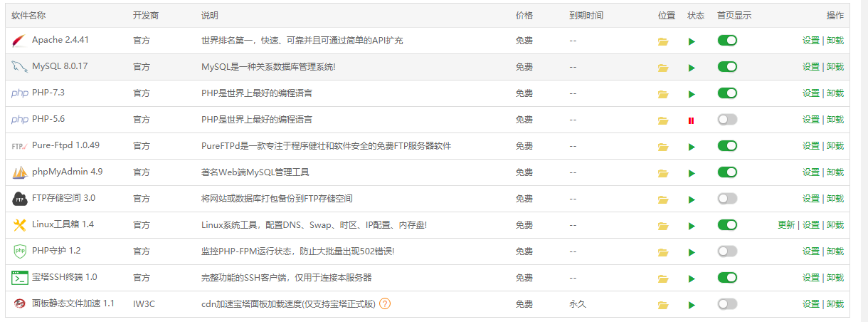This screenshot has height=322, width=868.
Task: Enable homepage display for 面板静态文件加速 1.1
Action: click(x=727, y=304)
